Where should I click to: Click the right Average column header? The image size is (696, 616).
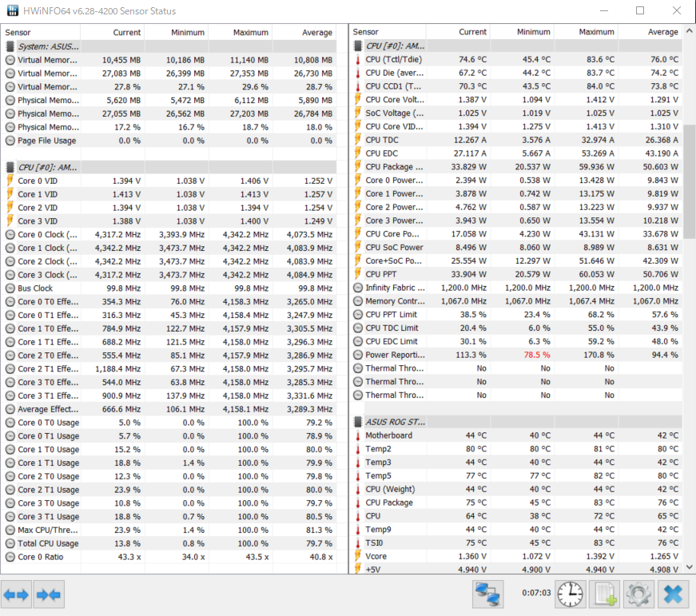650,32
